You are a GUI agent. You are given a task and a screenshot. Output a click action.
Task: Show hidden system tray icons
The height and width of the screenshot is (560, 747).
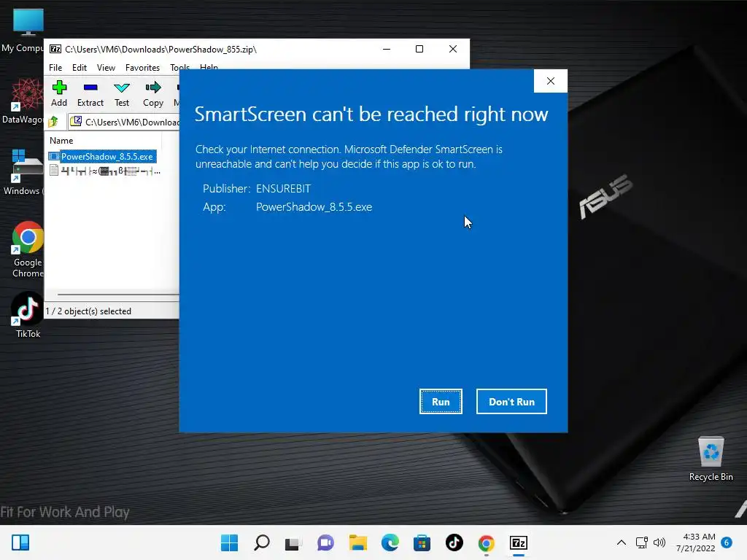[x=622, y=542]
